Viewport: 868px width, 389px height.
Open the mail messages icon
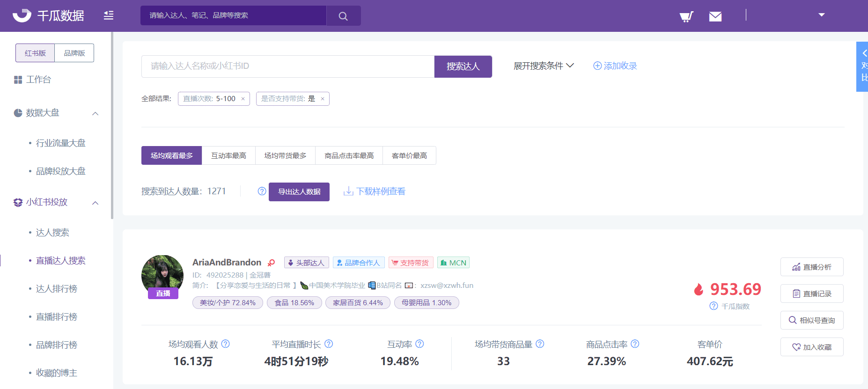[x=715, y=17]
